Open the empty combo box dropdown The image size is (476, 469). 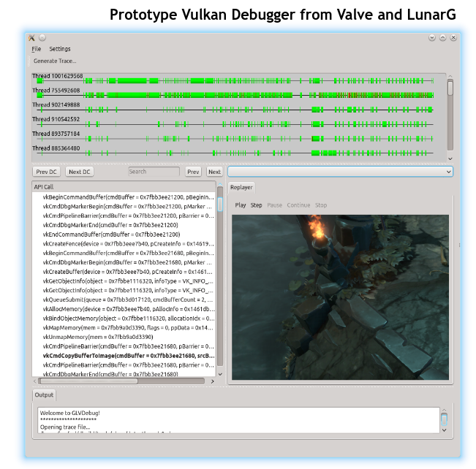tap(340, 172)
